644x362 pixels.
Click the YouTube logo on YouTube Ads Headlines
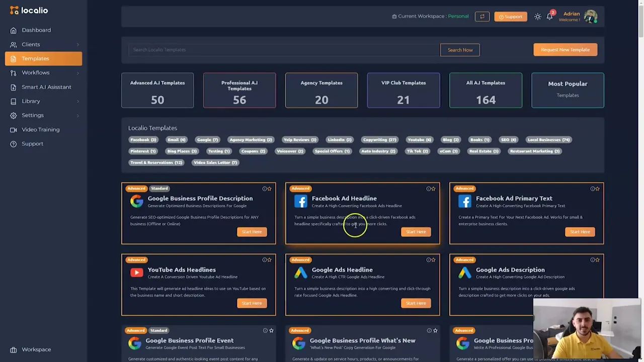click(x=137, y=273)
